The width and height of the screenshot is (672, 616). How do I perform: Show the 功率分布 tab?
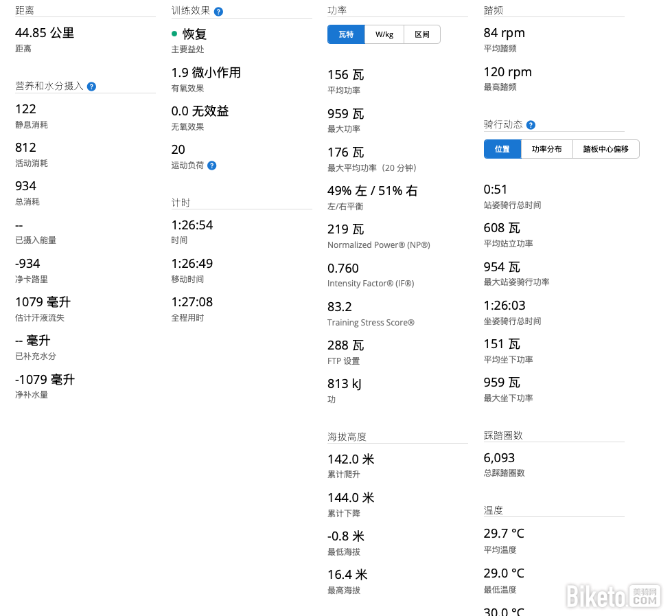click(546, 149)
